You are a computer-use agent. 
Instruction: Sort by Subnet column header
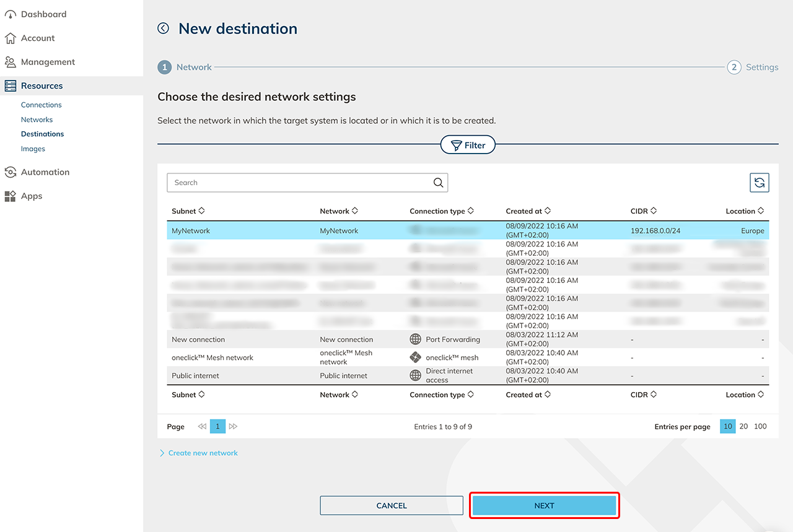pos(188,211)
